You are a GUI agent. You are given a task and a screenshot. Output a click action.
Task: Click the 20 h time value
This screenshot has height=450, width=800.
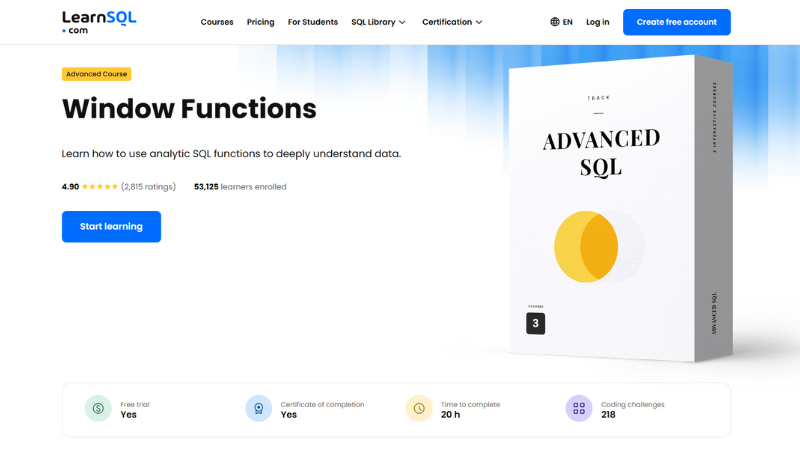pos(451,415)
